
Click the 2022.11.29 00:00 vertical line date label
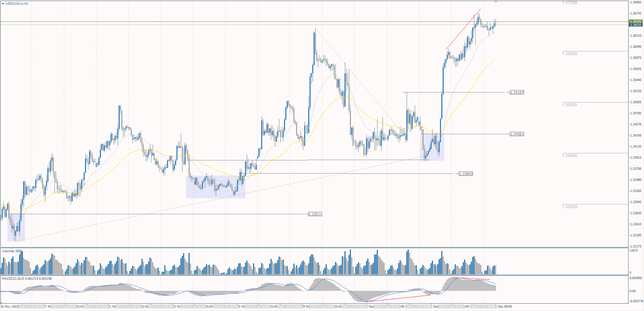click(290, 307)
